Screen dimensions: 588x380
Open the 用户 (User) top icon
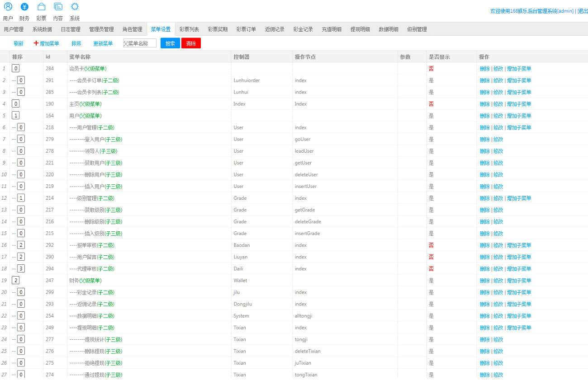point(8,7)
